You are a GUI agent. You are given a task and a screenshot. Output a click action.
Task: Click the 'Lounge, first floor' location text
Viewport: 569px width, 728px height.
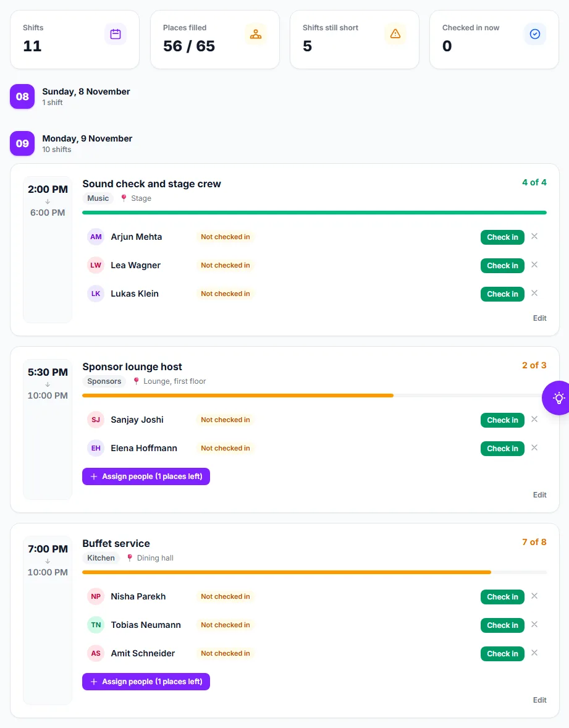(174, 381)
